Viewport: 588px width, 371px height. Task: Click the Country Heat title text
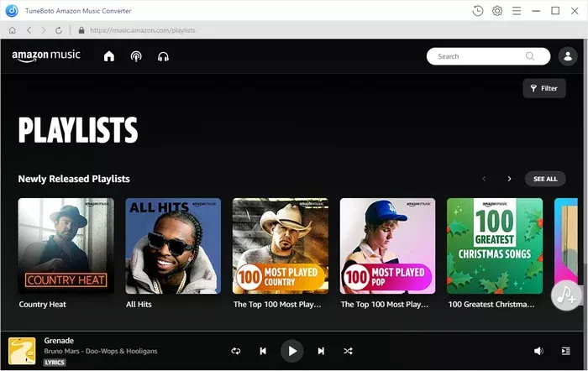42,305
